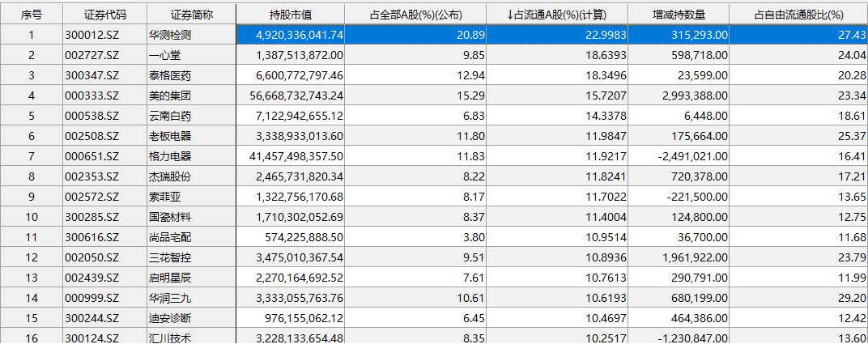
Task: Click the 三花智控 name cell
Action: click(x=192, y=257)
